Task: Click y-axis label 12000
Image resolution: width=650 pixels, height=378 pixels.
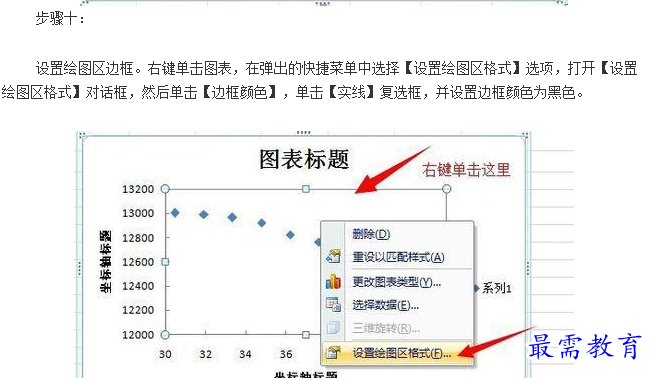Action: click(x=138, y=335)
